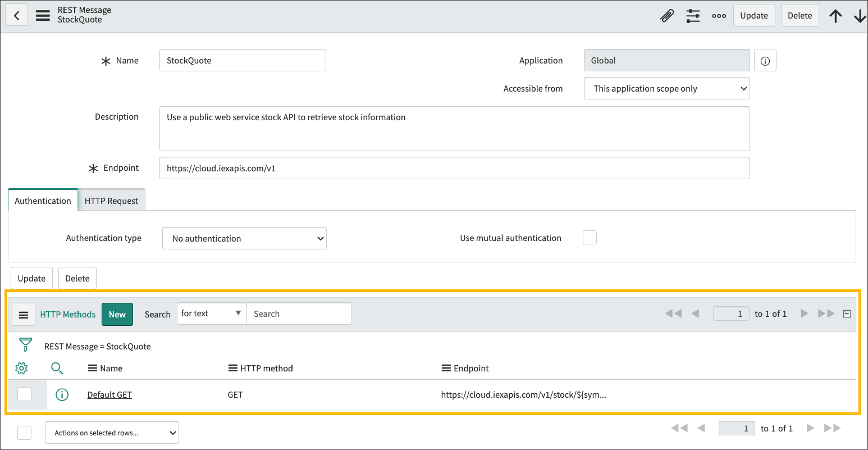This screenshot has width=868, height=450.
Task: Select the Default GET row checkbox
Action: [x=25, y=394]
